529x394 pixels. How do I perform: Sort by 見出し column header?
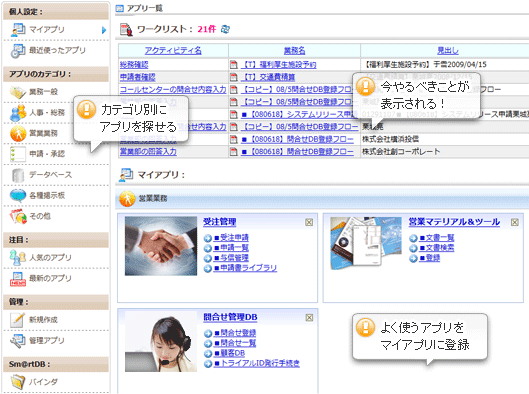point(448,51)
